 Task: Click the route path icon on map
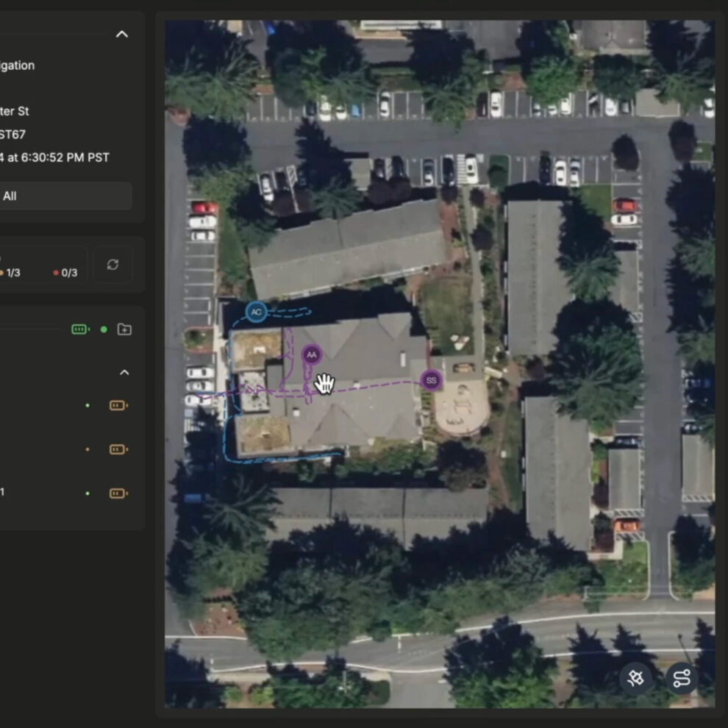tap(682, 678)
